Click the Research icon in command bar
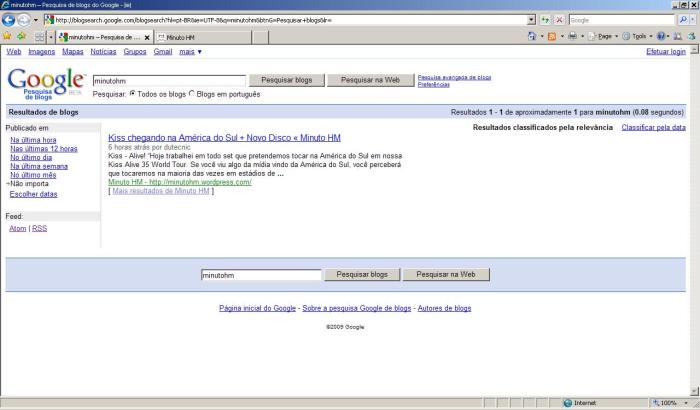 tap(677, 36)
